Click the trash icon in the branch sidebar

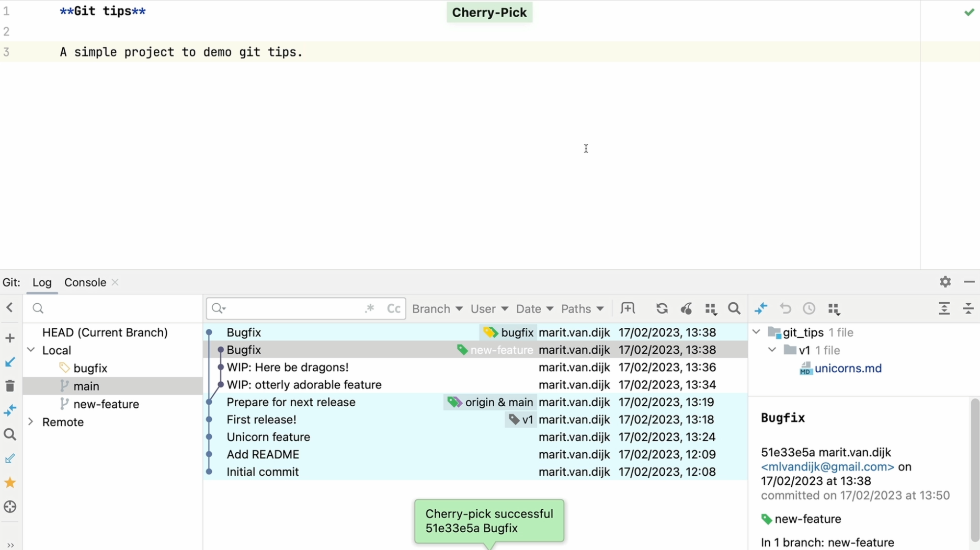coord(9,385)
